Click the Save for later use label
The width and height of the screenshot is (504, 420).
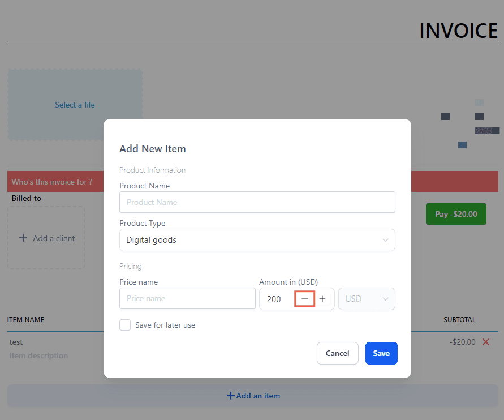165,325
